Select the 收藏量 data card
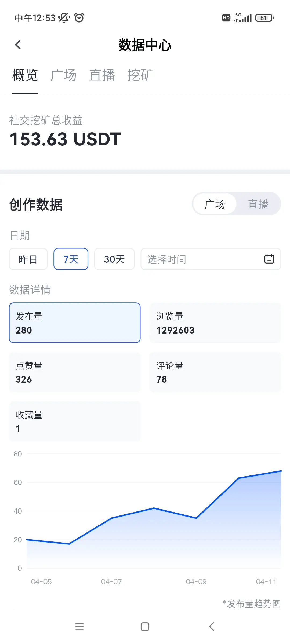The image size is (290, 644). [x=75, y=421]
